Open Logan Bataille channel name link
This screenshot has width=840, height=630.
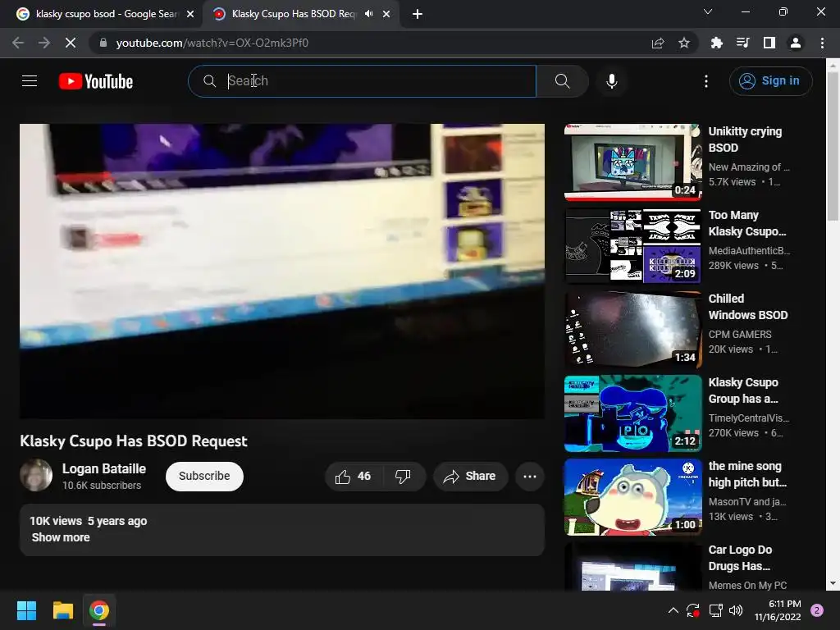click(x=104, y=468)
